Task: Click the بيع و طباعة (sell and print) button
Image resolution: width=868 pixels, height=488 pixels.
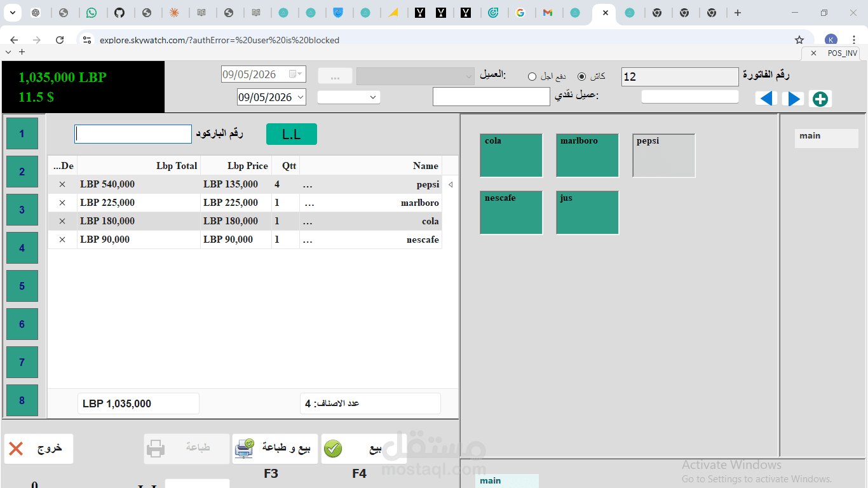Action: [x=275, y=449]
